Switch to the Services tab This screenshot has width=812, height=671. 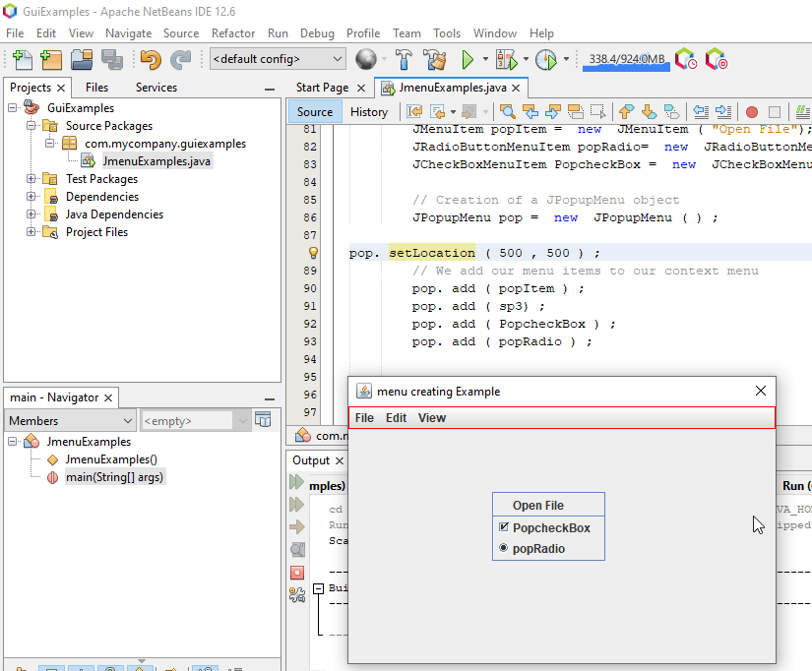click(x=156, y=88)
